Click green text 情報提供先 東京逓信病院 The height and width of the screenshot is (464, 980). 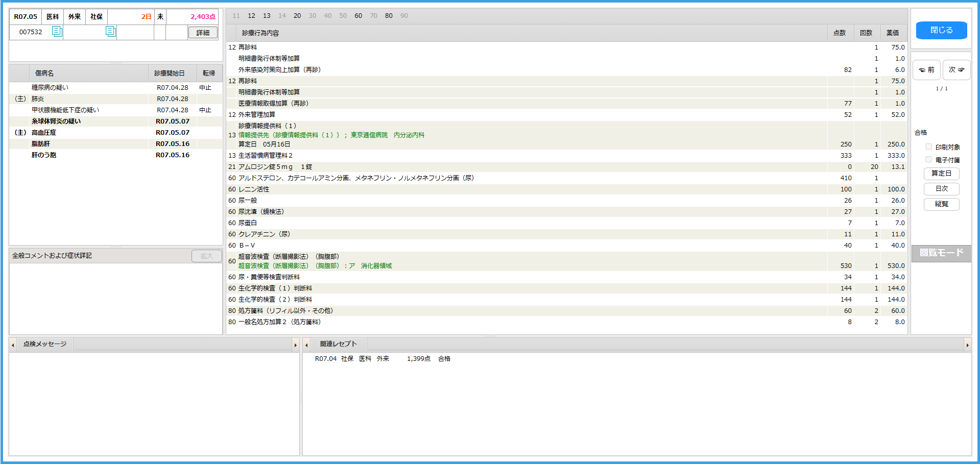click(331, 135)
